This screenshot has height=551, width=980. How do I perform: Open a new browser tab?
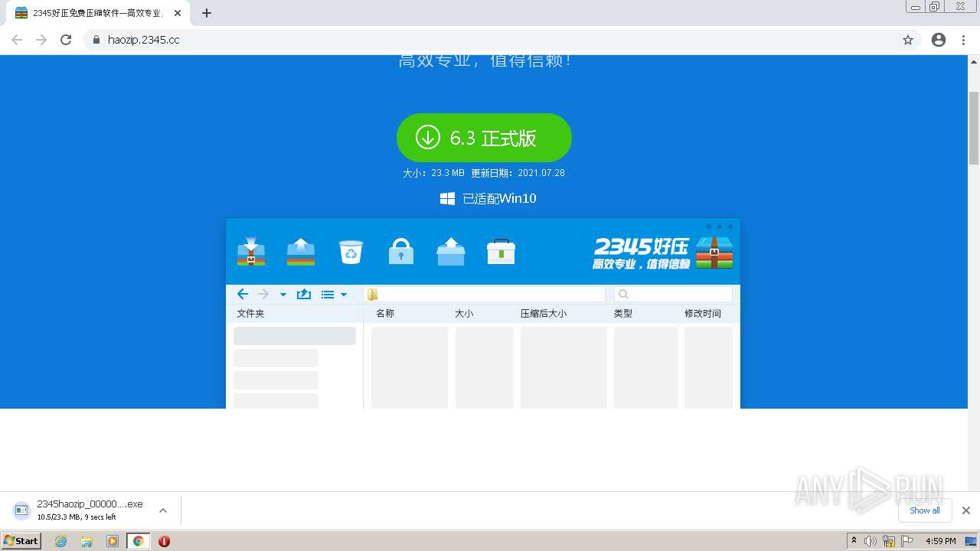click(207, 13)
